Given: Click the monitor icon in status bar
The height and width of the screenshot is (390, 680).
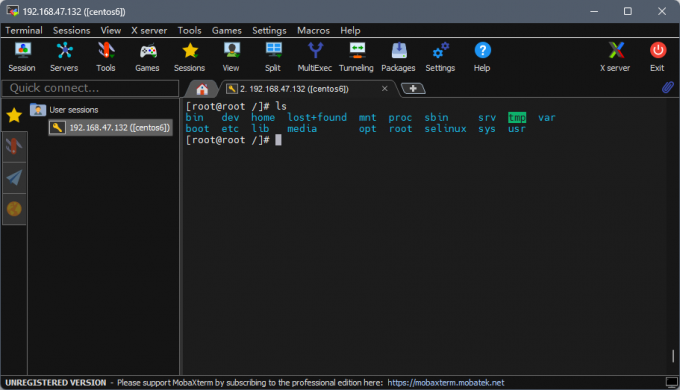Looking at the screenshot, I should tap(672, 383).
